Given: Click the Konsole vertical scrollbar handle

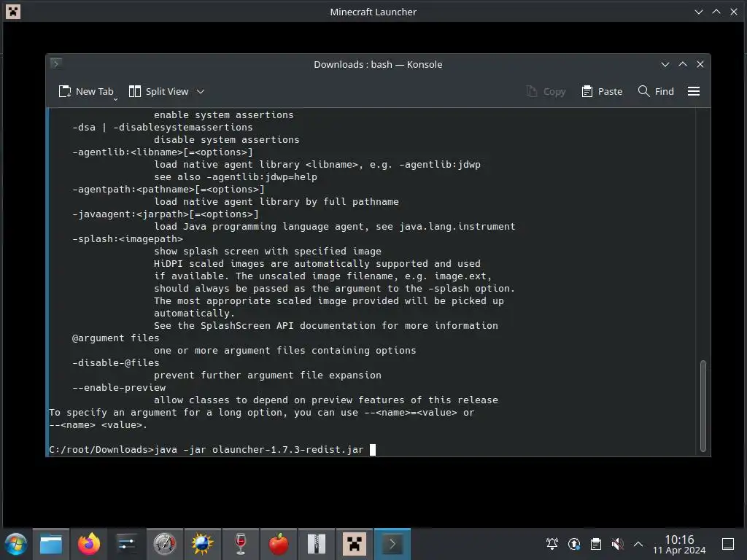Looking at the screenshot, I should pos(703,405).
